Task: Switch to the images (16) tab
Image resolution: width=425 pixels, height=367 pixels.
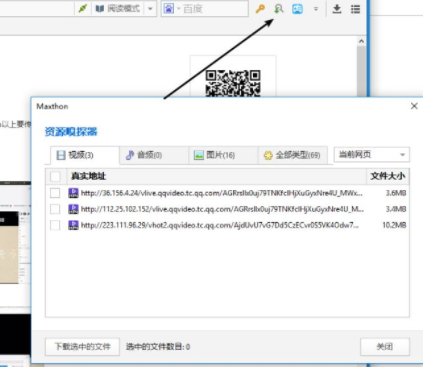Action: pyautogui.click(x=223, y=155)
